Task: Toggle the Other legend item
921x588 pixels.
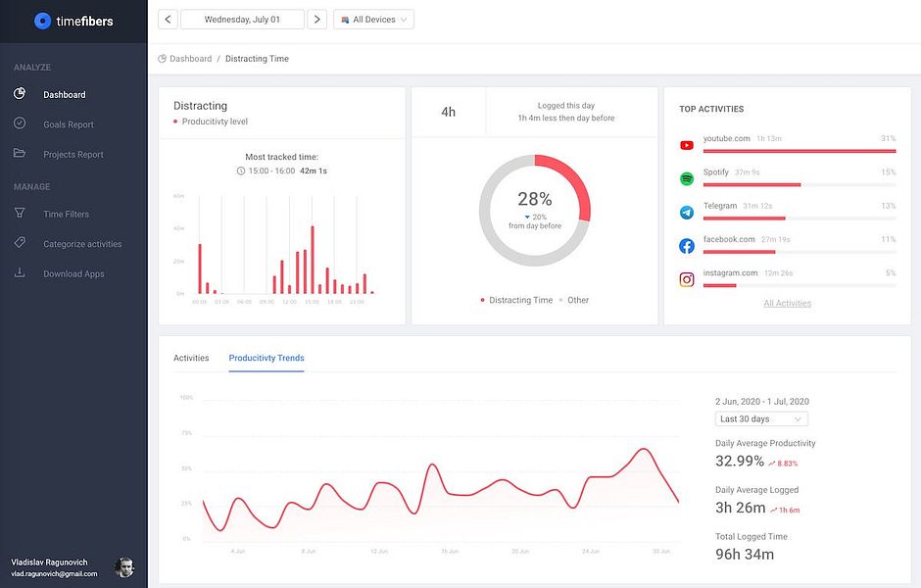Action: (574, 300)
